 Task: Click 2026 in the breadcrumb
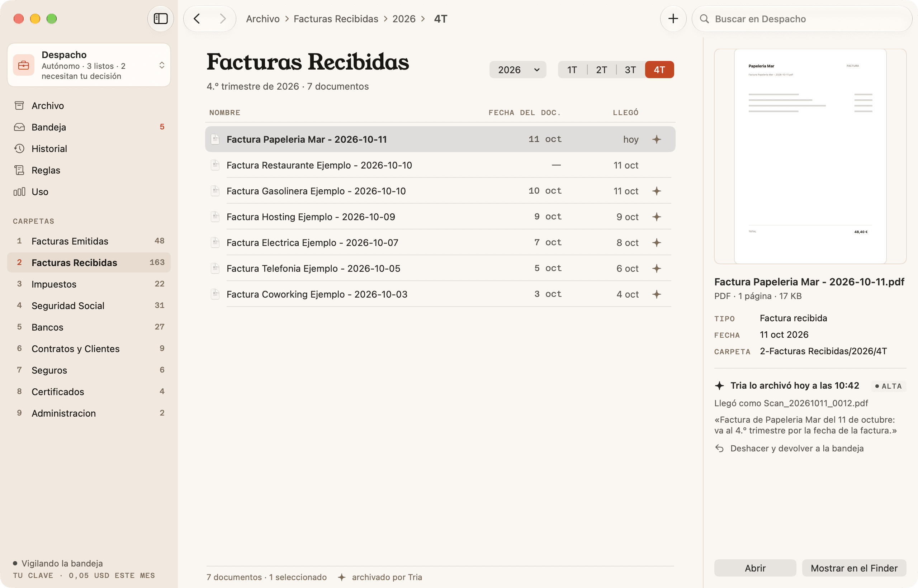[x=404, y=19]
